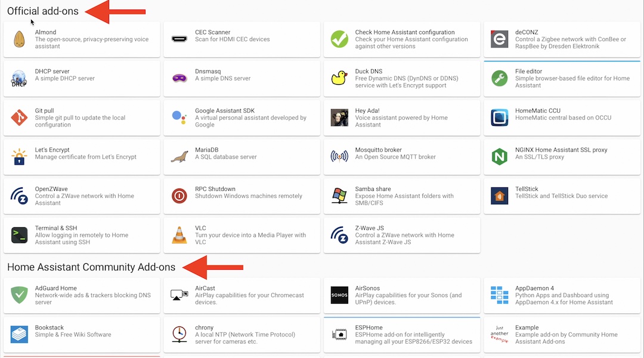Select the MariaDB add-on title
Screen dimensions: 644x358
pyautogui.click(x=206, y=150)
